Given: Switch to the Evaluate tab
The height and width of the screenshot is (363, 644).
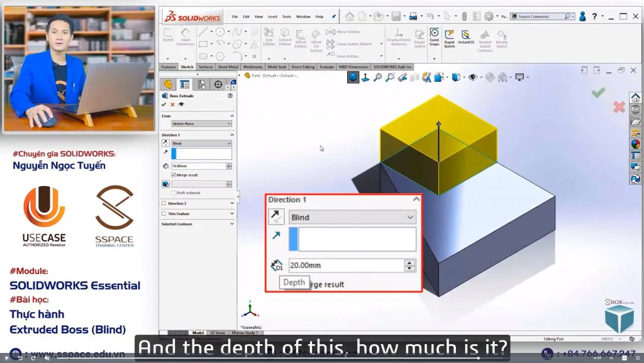Looking at the screenshot, I should [327, 67].
